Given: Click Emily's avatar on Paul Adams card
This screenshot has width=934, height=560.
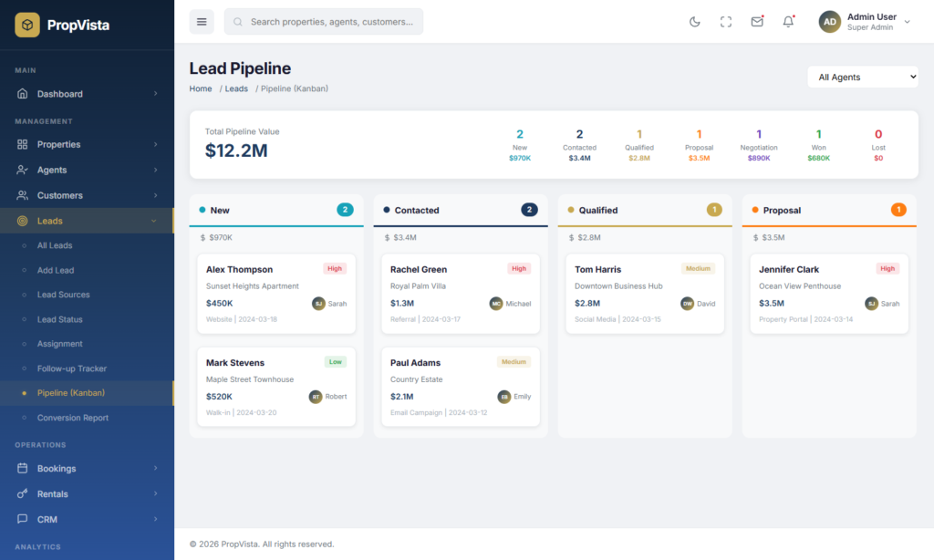Looking at the screenshot, I should coord(503,397).
